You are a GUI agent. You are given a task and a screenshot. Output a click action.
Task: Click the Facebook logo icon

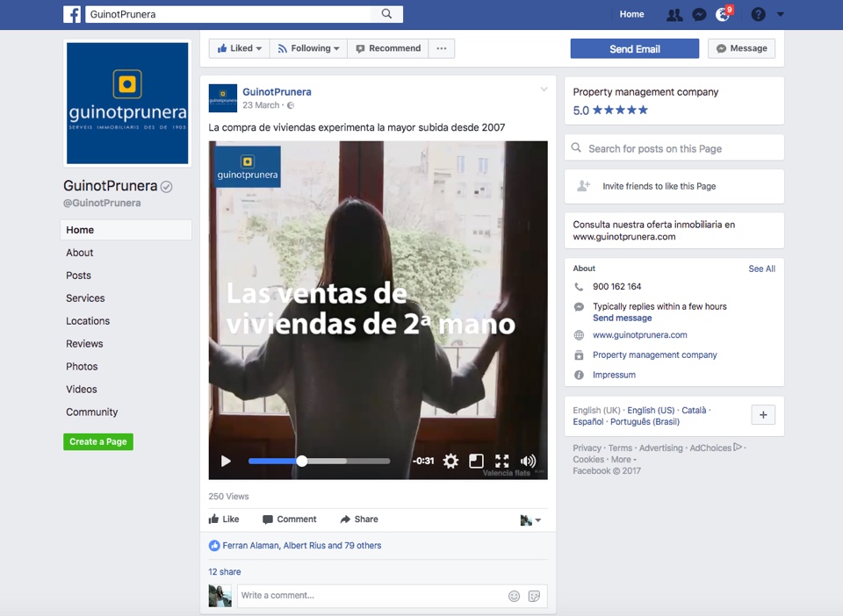point(72,14)
